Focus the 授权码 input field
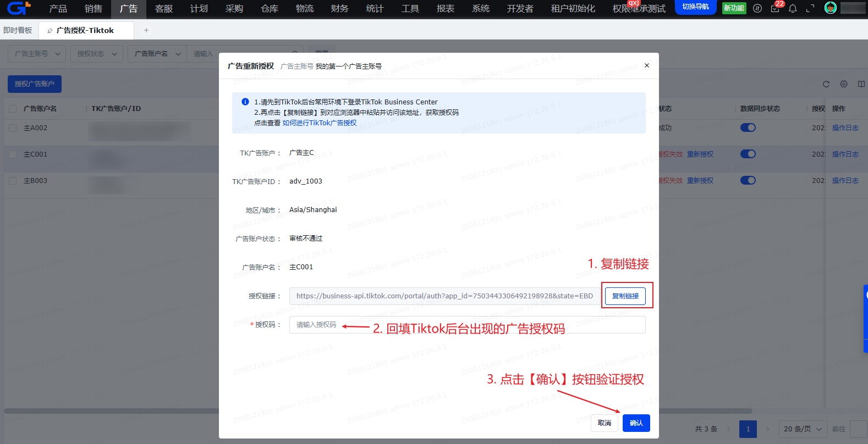Viewport: 868px width, 444px height. tap(468, 325)
